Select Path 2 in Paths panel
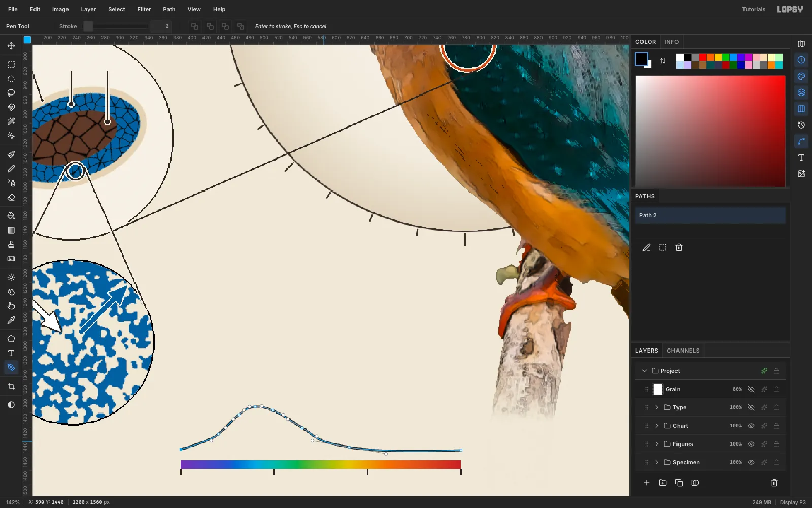The image size is (812, 508). tap(710, 215)
